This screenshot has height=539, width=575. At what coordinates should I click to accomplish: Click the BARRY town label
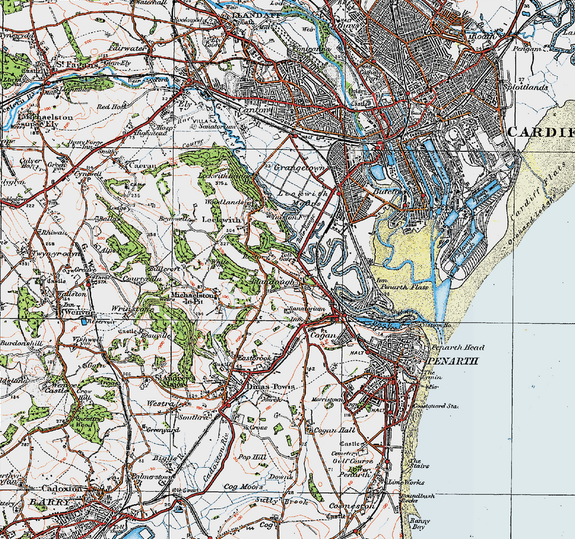click(49, 502)
